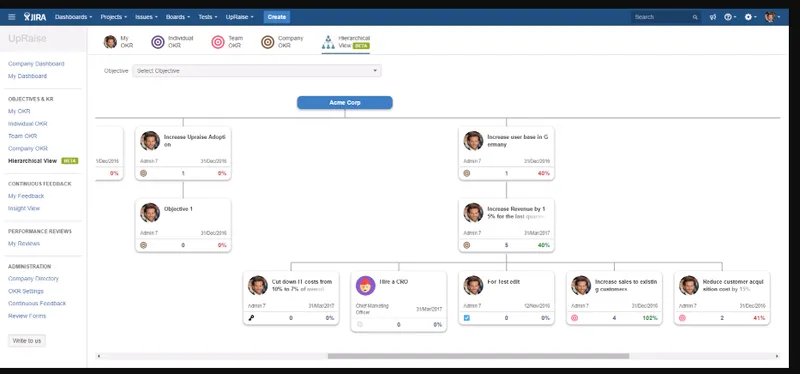
Task: Open the settings gear menu
Action: coord(750,17)
